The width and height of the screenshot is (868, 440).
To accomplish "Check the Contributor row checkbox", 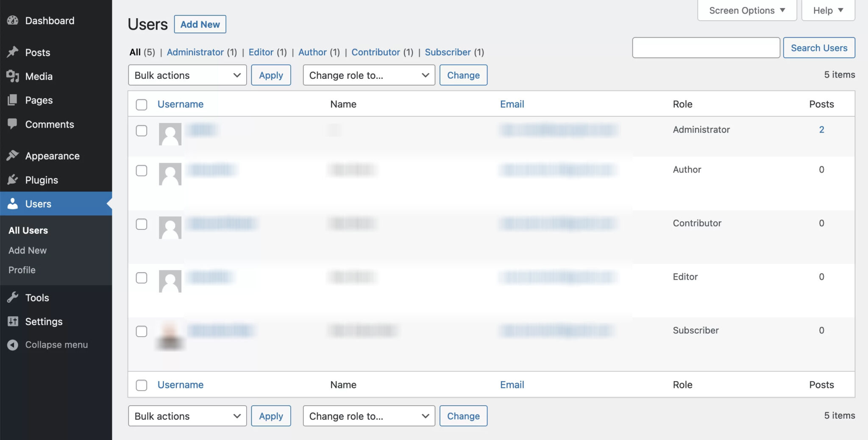I will [x=142, y=224].
